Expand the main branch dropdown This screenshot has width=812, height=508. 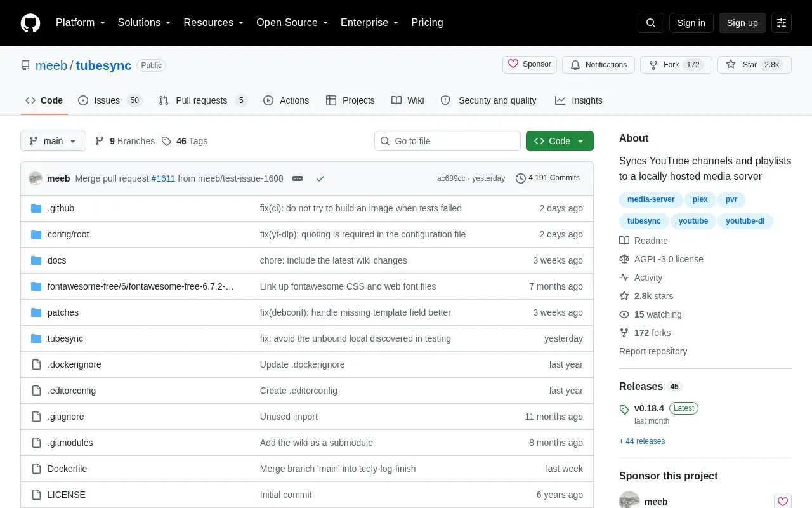(53, 141)
